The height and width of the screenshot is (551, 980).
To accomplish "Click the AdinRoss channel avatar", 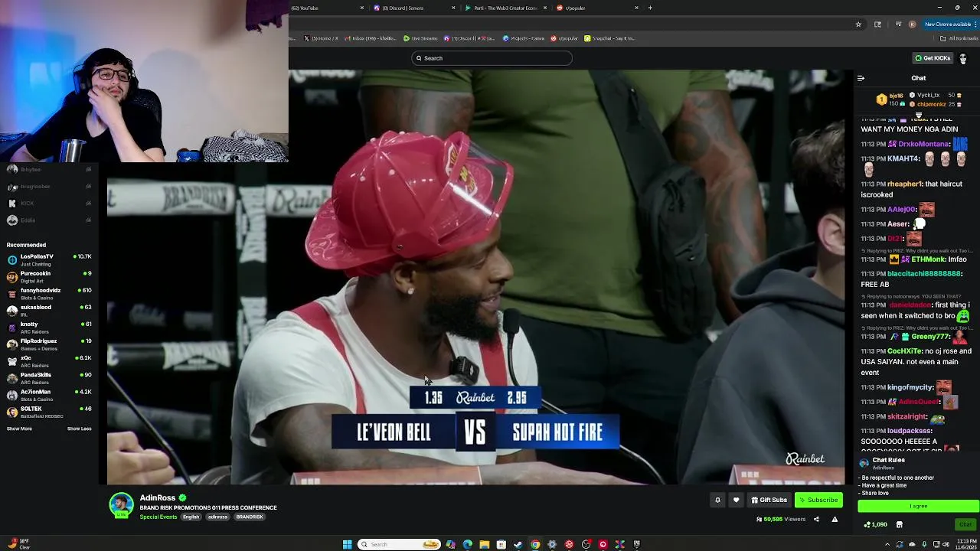I will (x=121, y=505).
